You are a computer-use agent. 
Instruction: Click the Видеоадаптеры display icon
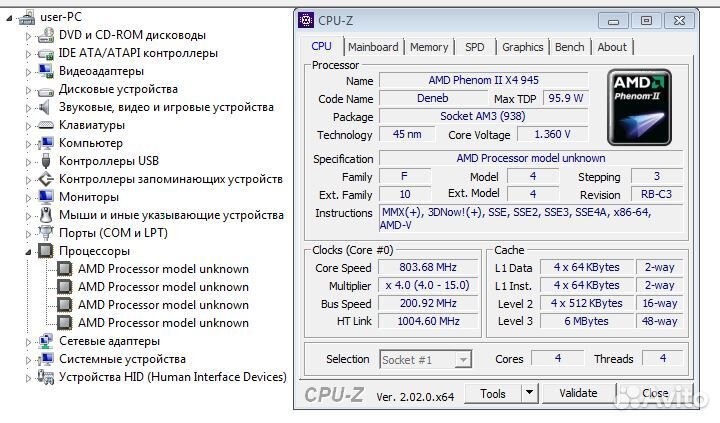[45, 71]
